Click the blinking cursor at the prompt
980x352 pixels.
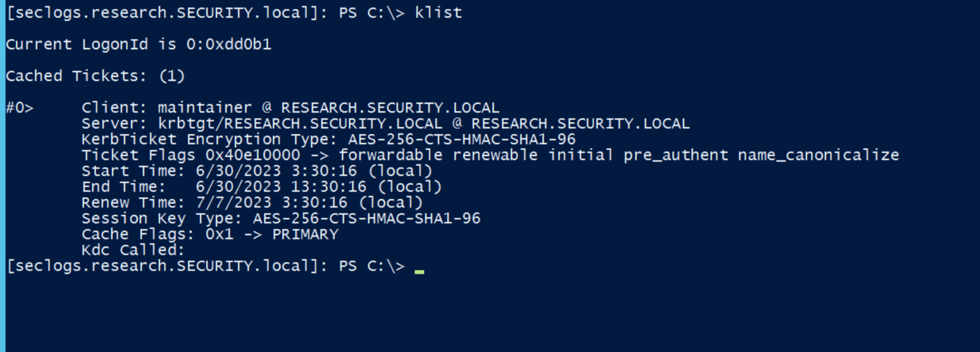[x=419, y=271]
